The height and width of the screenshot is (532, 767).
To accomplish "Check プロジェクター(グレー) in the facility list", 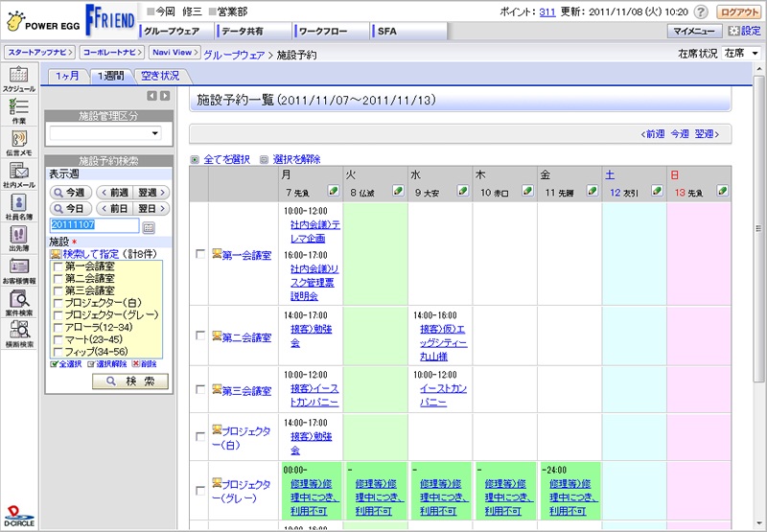I will click(58, 315).
